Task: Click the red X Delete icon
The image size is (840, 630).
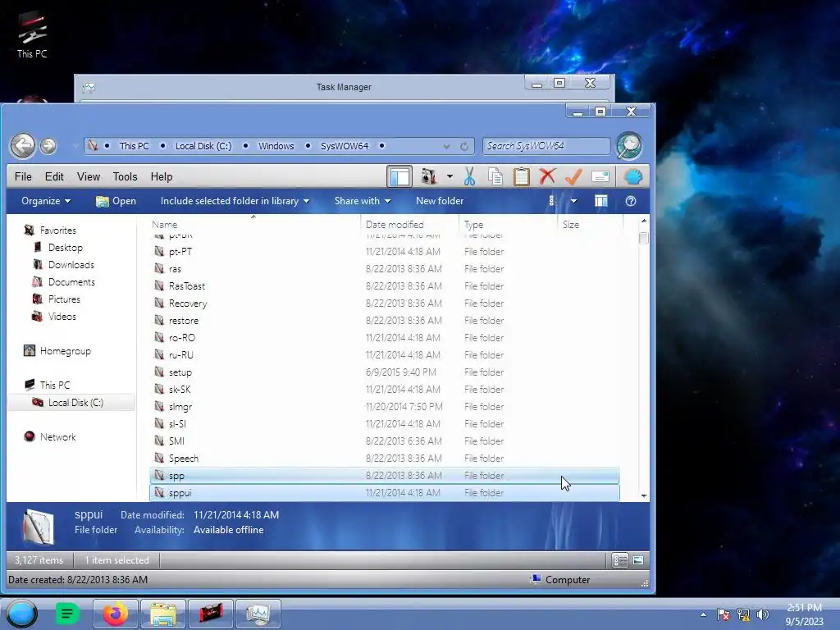Action: pyautogui.click(x=547, y=176)
